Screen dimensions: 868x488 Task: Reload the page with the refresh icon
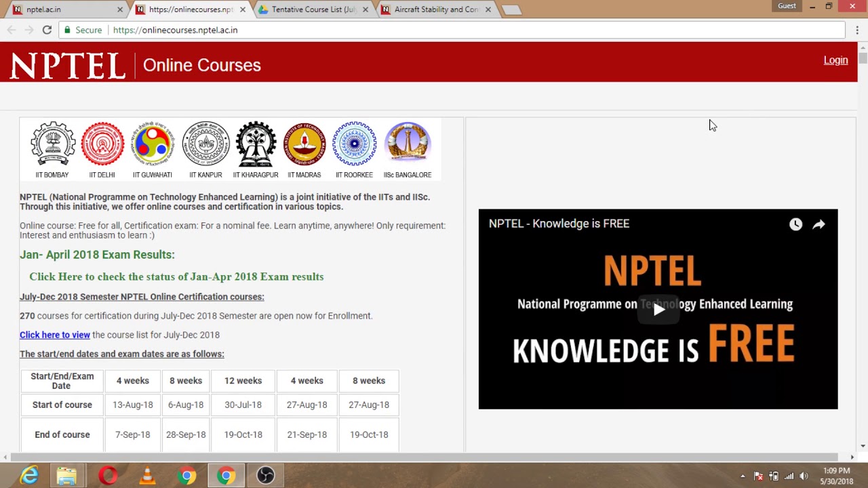pos(47,30)
